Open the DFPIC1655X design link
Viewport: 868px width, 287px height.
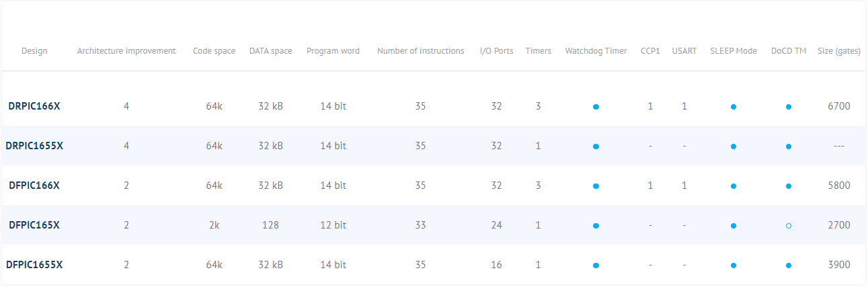coord(34,265)
